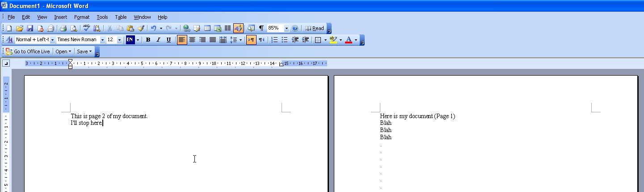This screenshot has width=644, height=192.
Task: Open the Styles and Formatting pane
Action: click(x=9, y=40)
